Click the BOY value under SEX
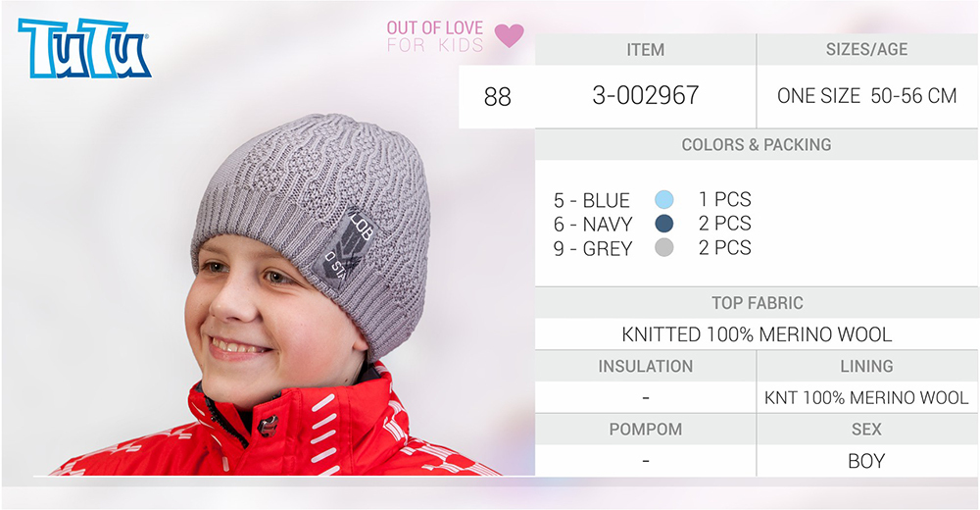980x510 pixels. pos(866,461)
